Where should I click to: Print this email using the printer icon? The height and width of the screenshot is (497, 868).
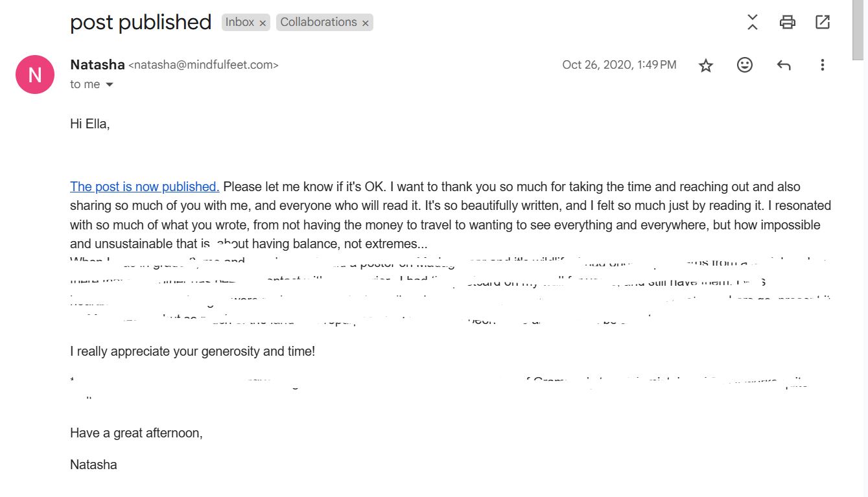coord(787,22)
